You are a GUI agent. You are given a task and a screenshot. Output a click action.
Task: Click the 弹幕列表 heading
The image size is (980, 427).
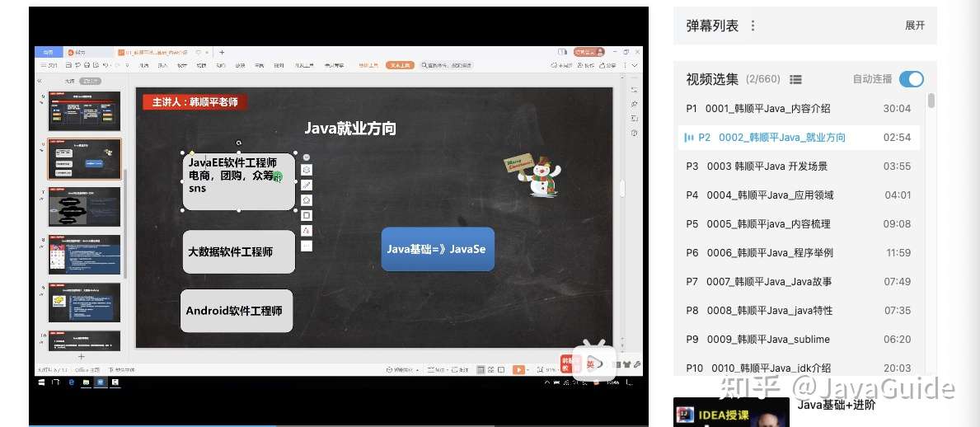[712, 26]
